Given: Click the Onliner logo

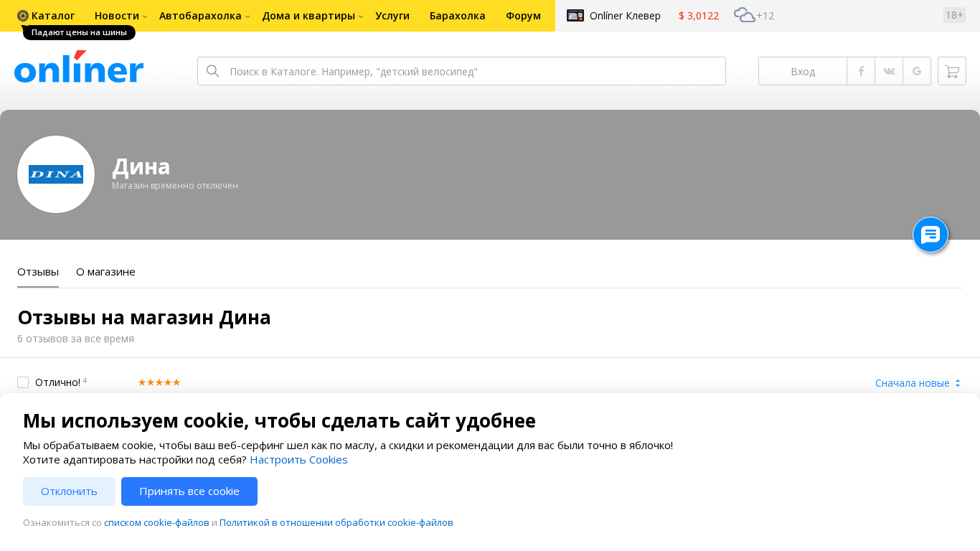Looking at the screenshot, I should coord(79,67).
